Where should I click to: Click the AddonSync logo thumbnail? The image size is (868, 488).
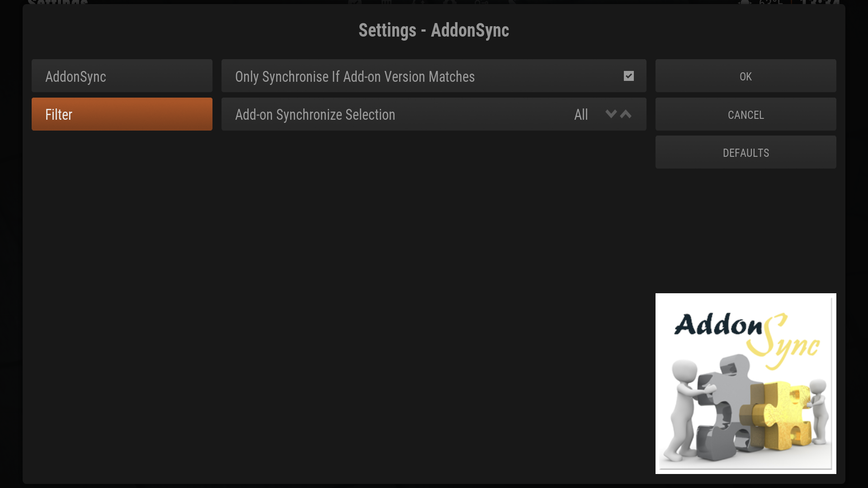click(745, 383)
